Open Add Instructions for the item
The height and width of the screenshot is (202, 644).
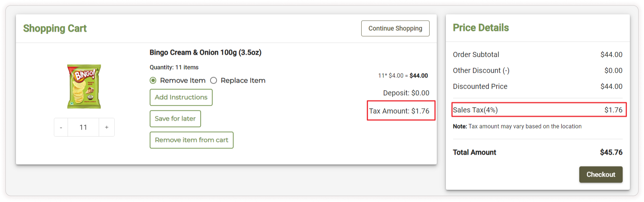181,97
